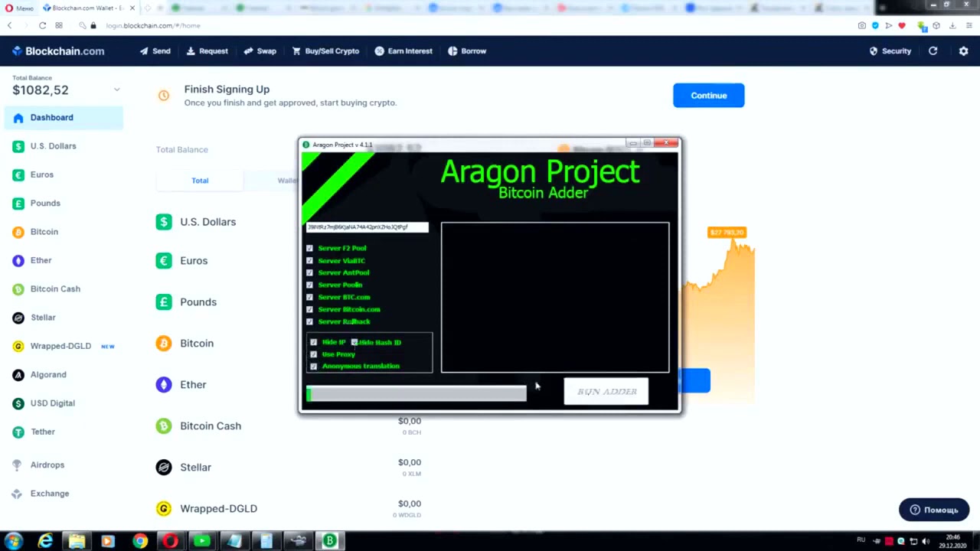Open the Earn Interest menu item
This screenshot has width=980, height=551.
pyautogui.click(x=403, y=51)
